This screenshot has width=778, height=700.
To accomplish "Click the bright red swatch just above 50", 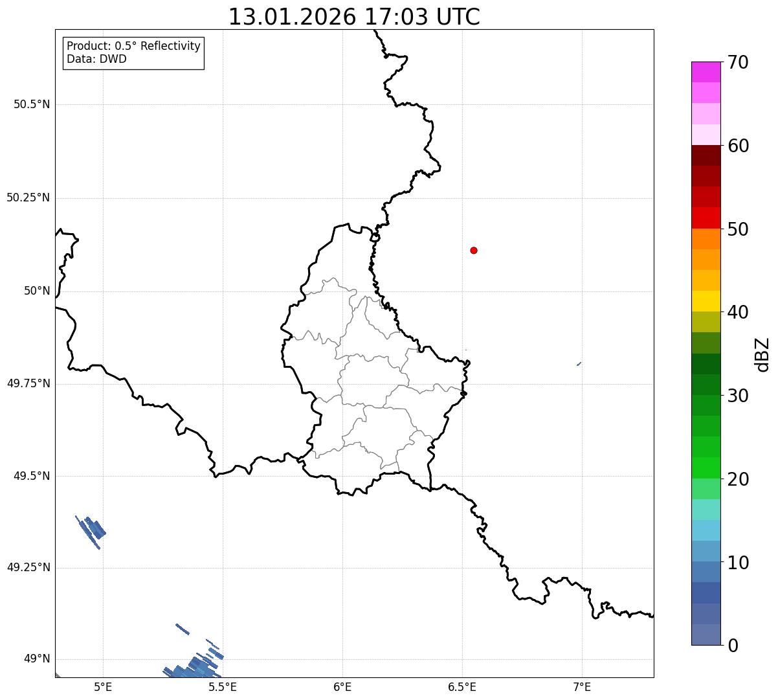I will [706, 218].
